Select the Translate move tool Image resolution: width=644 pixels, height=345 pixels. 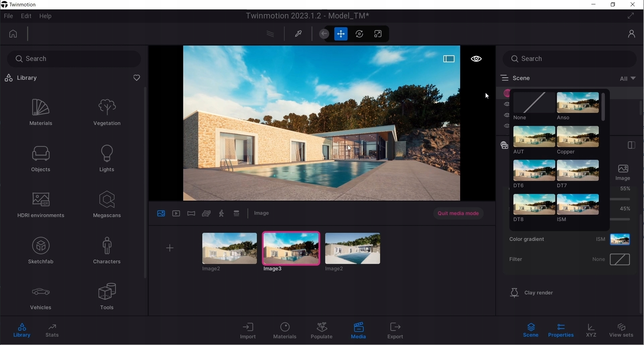pos(341,34)
